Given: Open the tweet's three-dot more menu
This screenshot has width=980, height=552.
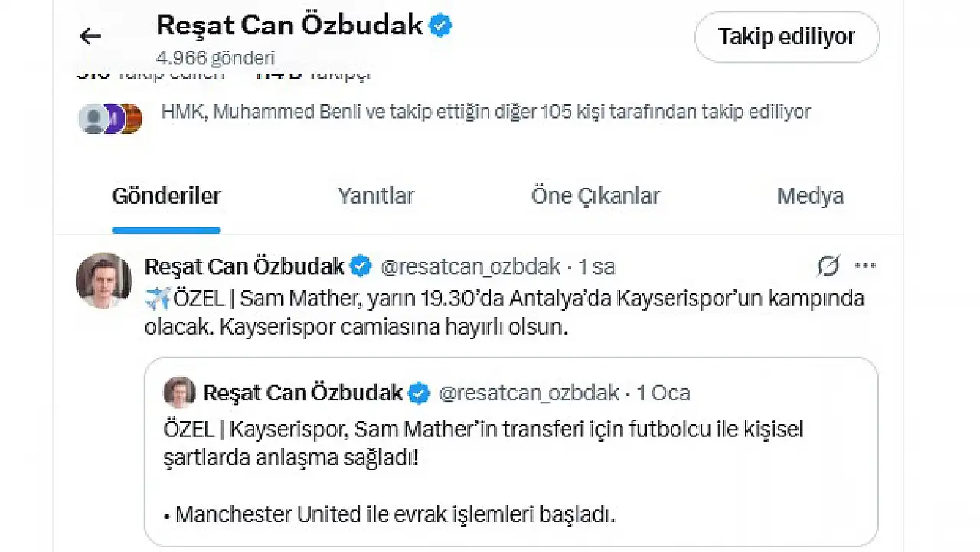Looking at the screenshot, I should pos(865,266).
